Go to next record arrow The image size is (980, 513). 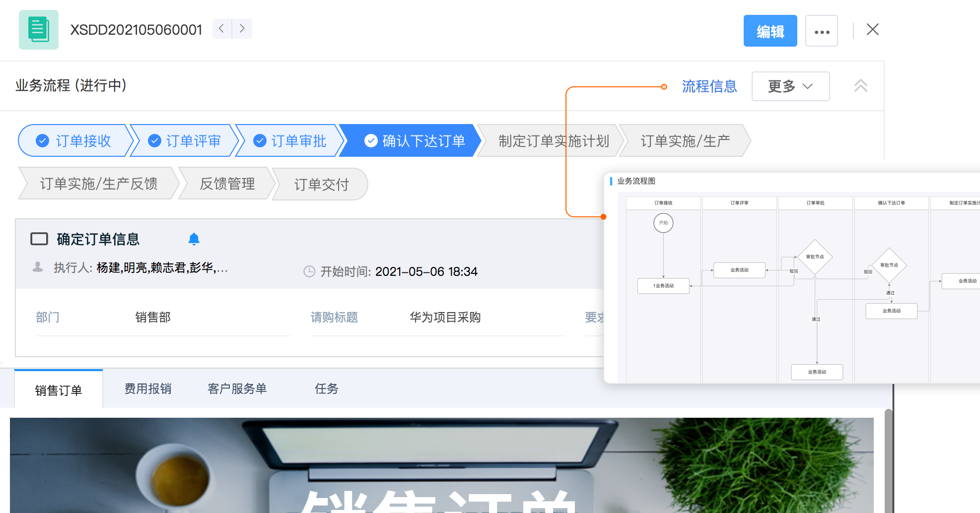242,29
